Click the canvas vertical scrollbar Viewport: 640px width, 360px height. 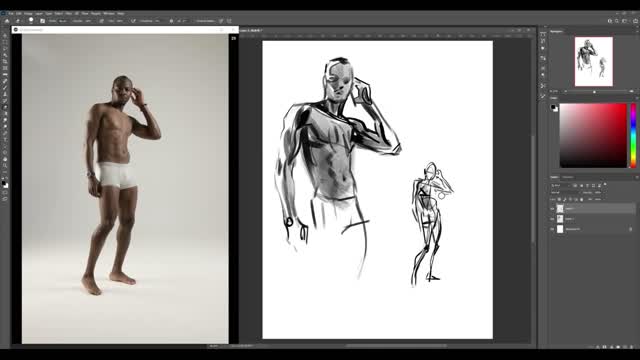click(533, 188)
